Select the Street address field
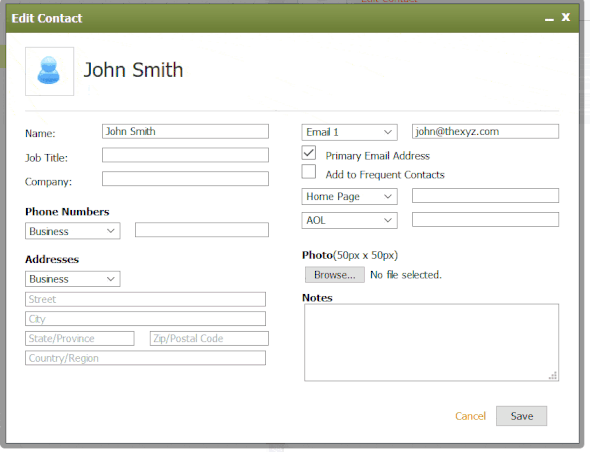Image resolution: width=590 pixels, height=452 pixels. 145,299
